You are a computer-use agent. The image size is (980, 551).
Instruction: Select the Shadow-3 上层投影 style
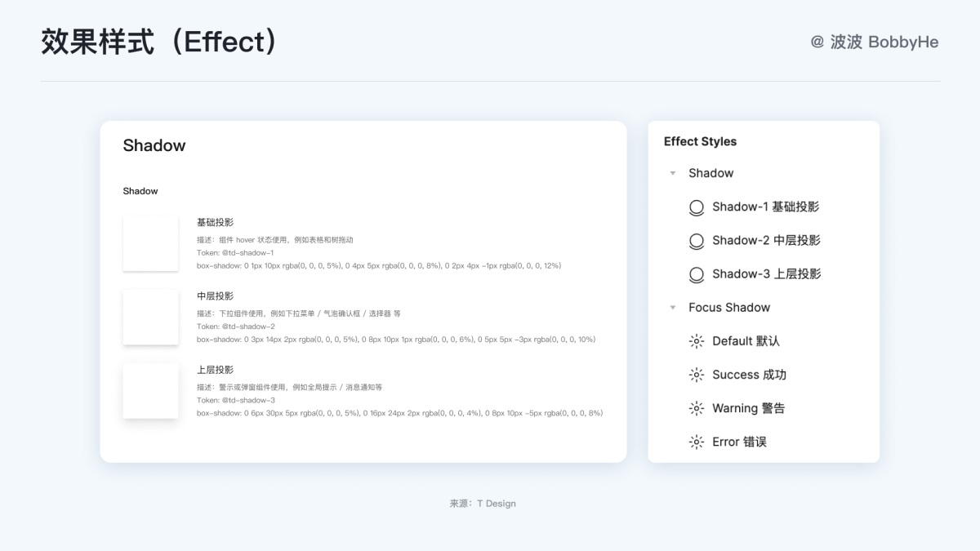click(x=766, y=274)
